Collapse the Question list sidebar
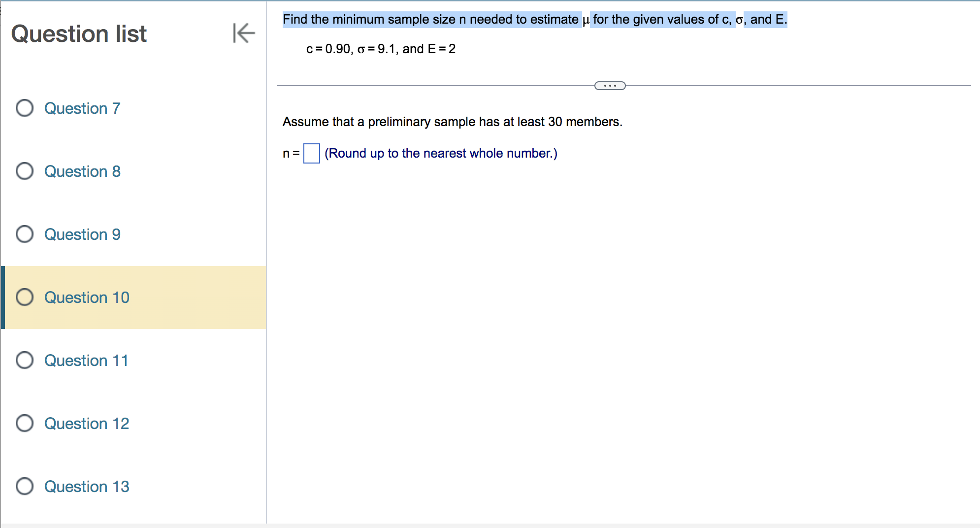The height and width of the screenshot is (528, 980). (x=243, y=33)
